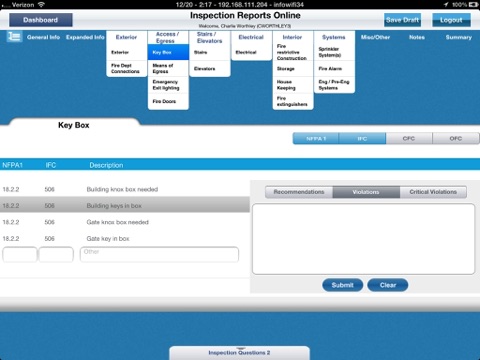Select the Exterior category header
The width and height of the screenshot is (480, 360).
click(x=126, y=37)
